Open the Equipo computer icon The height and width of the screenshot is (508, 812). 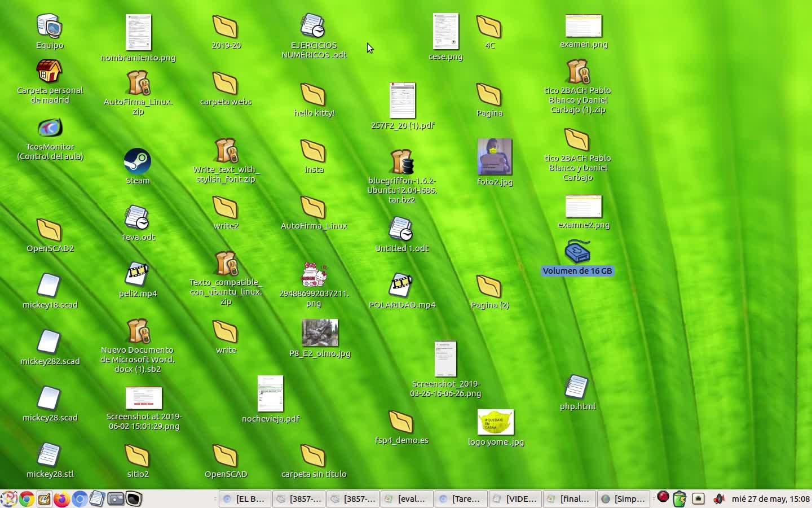coord(50,27)
